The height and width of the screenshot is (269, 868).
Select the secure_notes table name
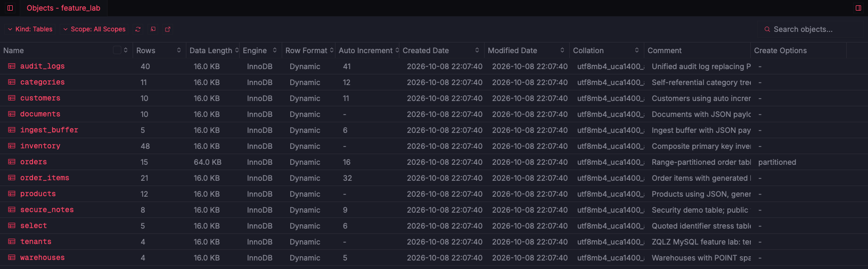47,210
